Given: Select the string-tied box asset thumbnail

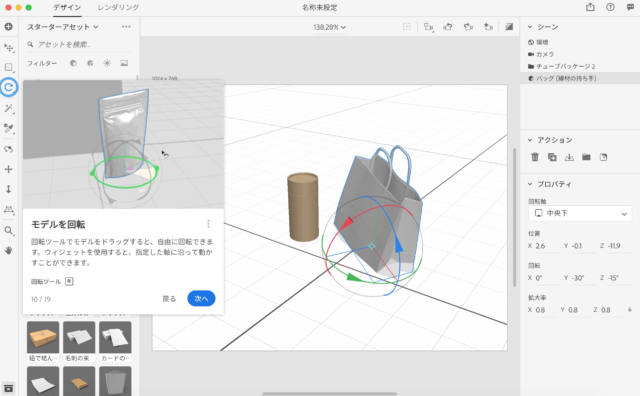Looking at the screenshot, I should pyautogui.click(x=43, y=337).
